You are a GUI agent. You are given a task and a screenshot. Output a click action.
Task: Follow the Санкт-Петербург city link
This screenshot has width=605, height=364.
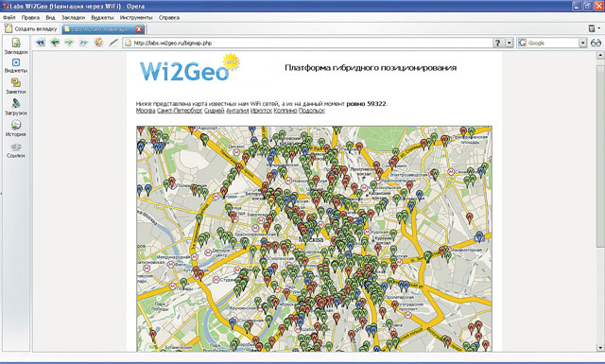point(180,111)
